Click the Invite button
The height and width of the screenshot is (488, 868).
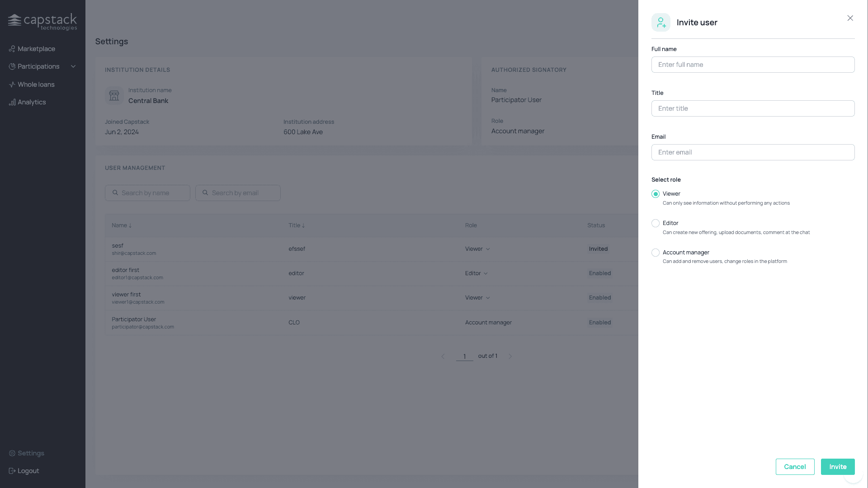coord(838,467)
